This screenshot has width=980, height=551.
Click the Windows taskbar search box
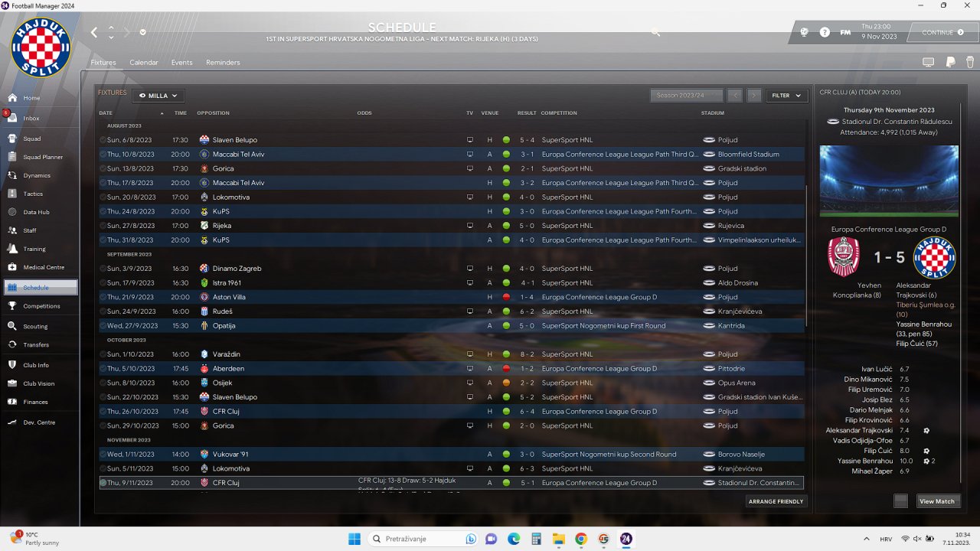423,539
